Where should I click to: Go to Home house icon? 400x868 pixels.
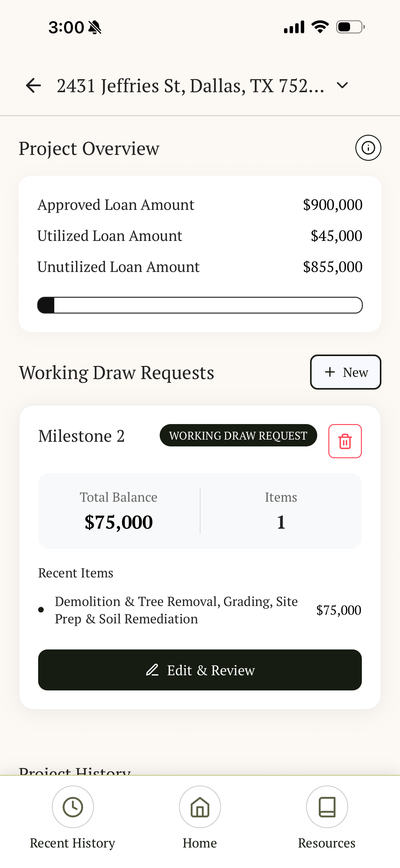200,807
